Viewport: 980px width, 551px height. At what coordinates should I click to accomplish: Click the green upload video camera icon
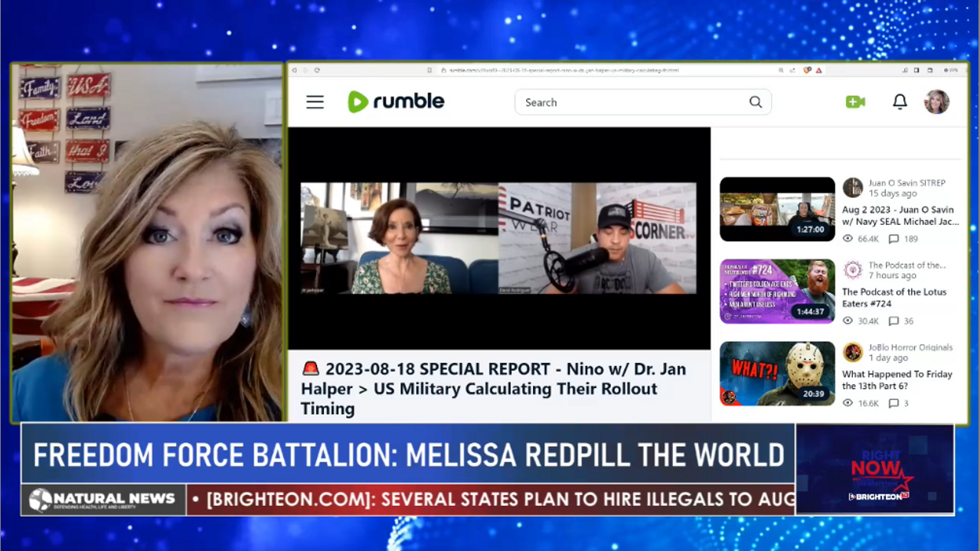pyautogui.click(x=855, y=102)
